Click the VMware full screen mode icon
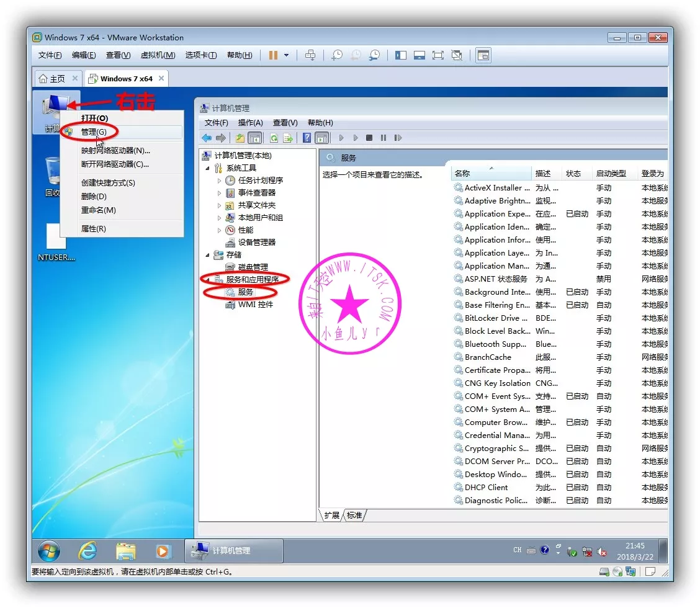This screenshot has height=608, width=700. point(438,55)
